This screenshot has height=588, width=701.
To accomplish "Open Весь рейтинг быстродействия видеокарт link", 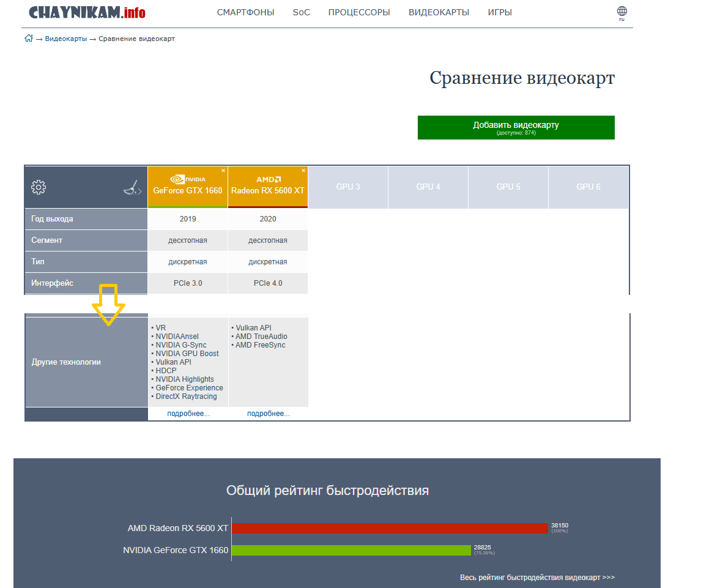I will click(538, 577).
